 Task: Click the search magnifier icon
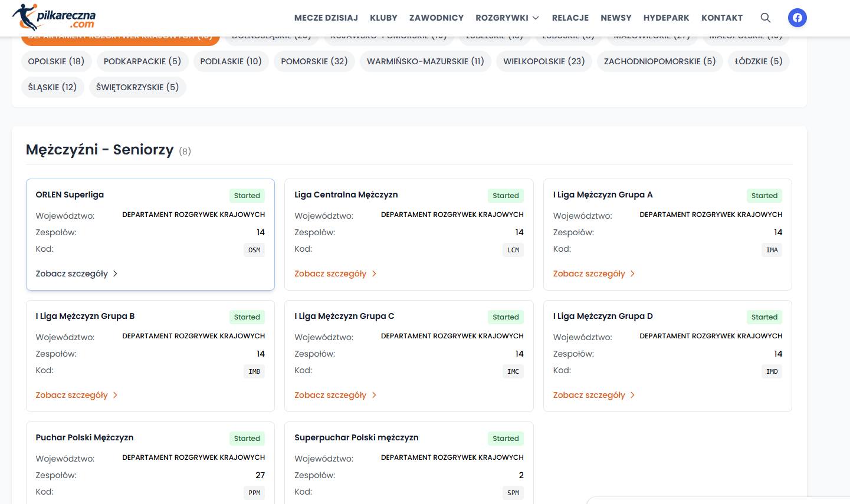(765, 18)
